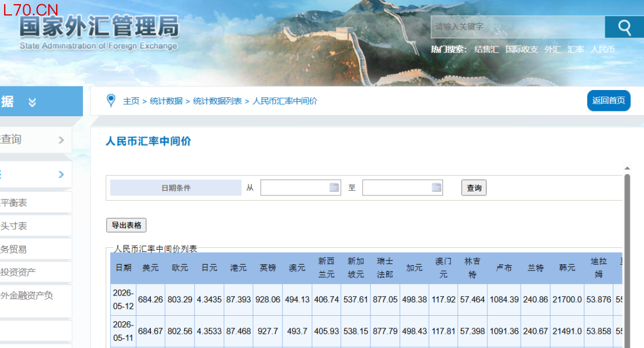This screenshot has height=348, width=644.
Task: Select the 结售汇 hot search link
Action: coord(487,49)
